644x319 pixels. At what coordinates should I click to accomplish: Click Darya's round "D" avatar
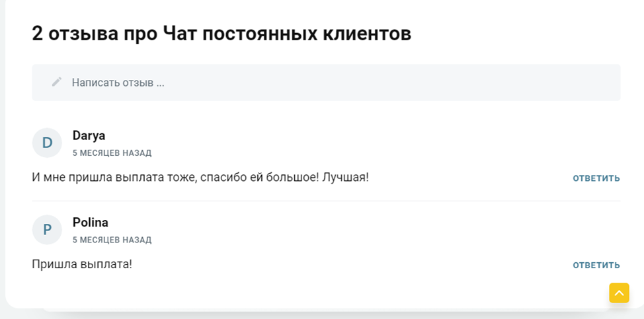coord(47,143)
